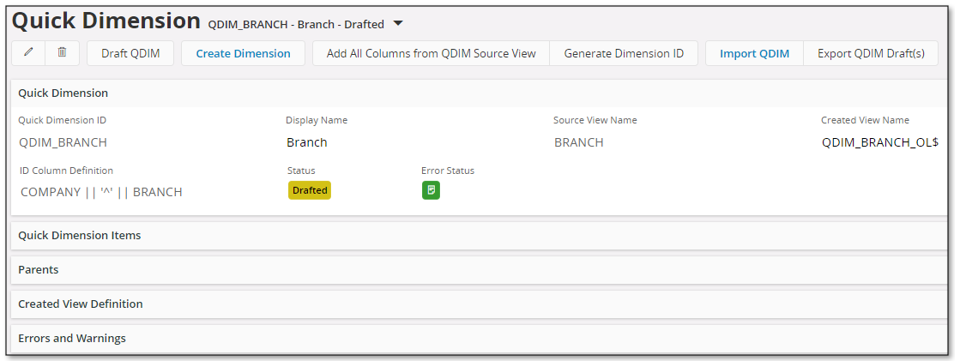
Task: Click the Draft QDIM button
Action: point(130,53)
